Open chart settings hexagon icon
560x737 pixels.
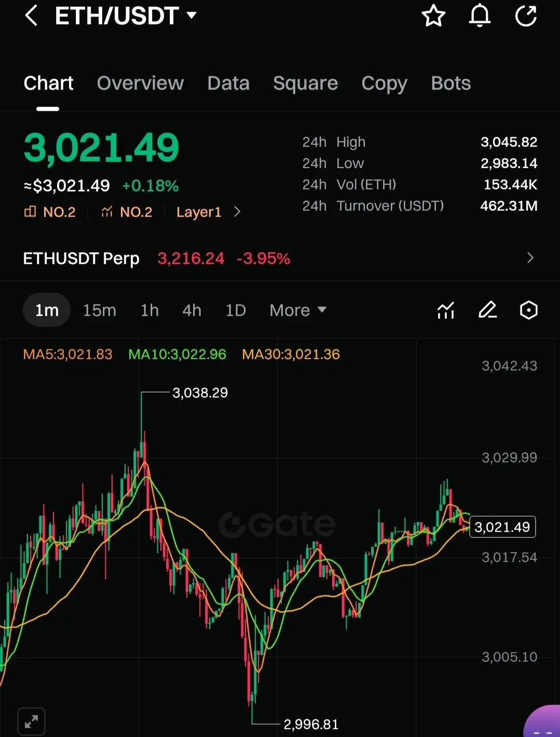pyautogui.click(x=529, y=310)
